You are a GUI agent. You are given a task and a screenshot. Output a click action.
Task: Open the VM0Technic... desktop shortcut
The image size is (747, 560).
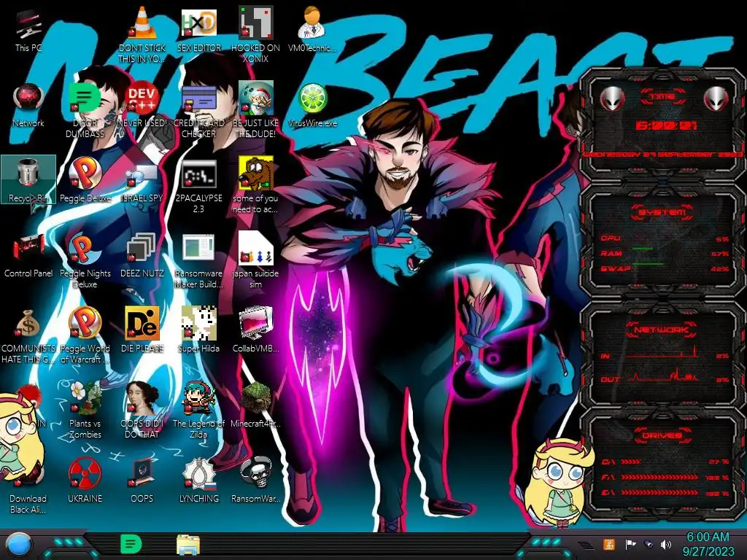(312, 29)
